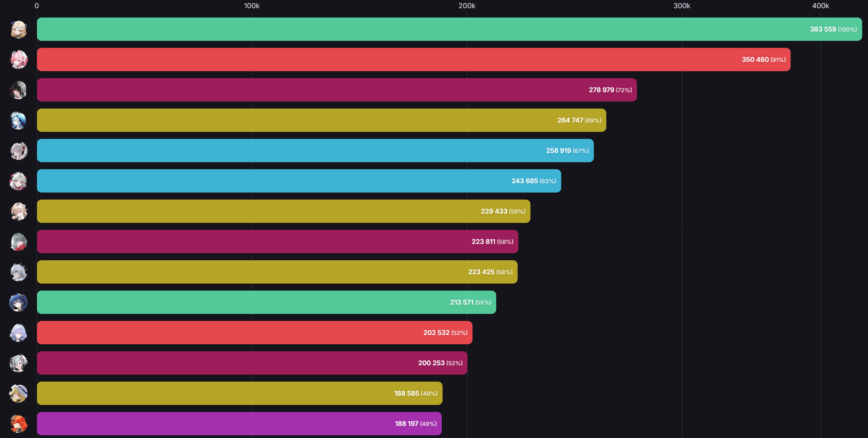
Task: Click the green bar showing 213 571 (55%)
Action: (266, 302)
